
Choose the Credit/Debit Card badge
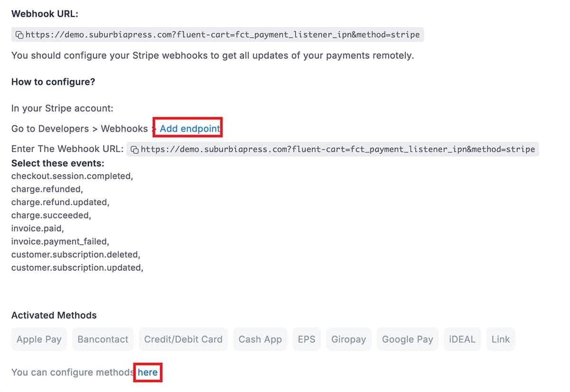click(183, 339)
